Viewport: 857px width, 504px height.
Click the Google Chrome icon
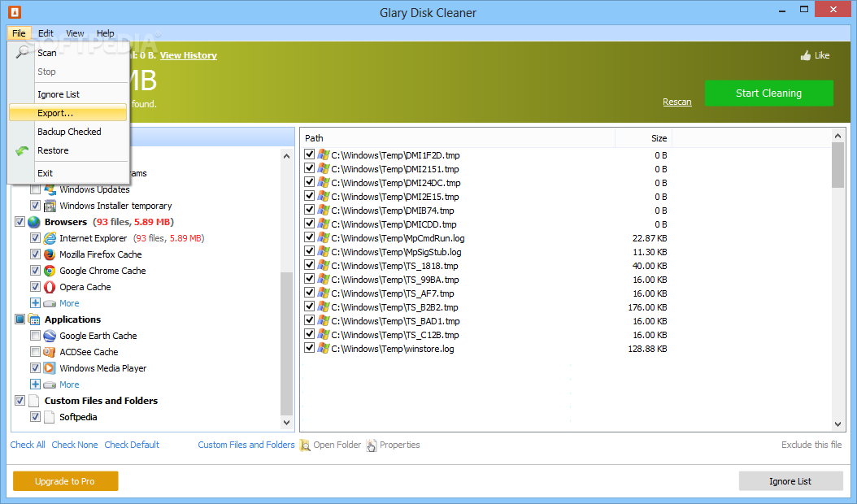pos(50,271)
